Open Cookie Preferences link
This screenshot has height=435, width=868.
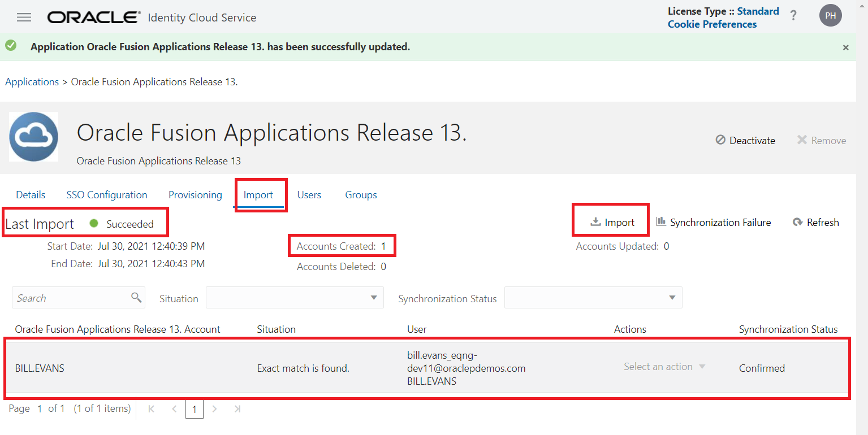click(712, 24)
